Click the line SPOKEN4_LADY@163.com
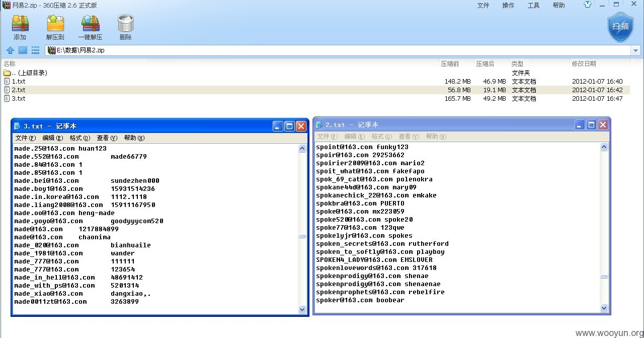644x338 pixels. (374, 260)
